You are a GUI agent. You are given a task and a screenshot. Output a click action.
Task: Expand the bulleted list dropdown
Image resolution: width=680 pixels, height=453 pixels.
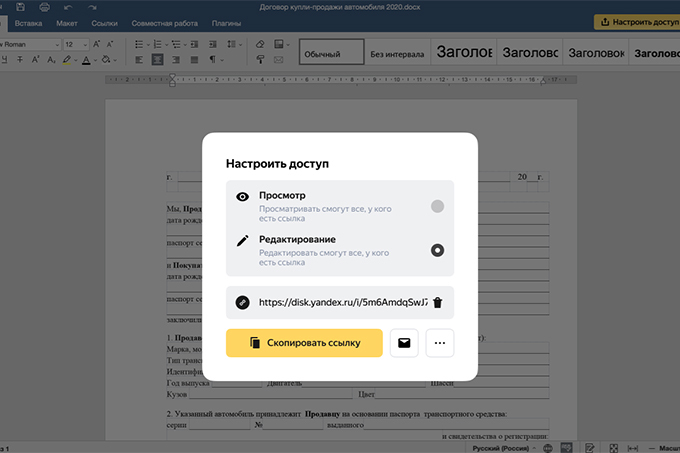click(x=150, y=44)
